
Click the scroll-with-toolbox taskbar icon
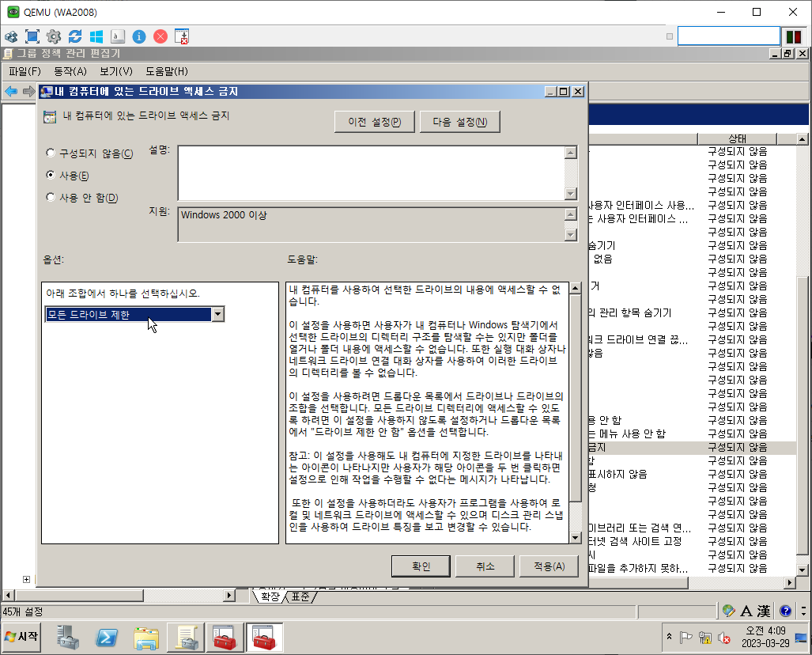(186, 637)
